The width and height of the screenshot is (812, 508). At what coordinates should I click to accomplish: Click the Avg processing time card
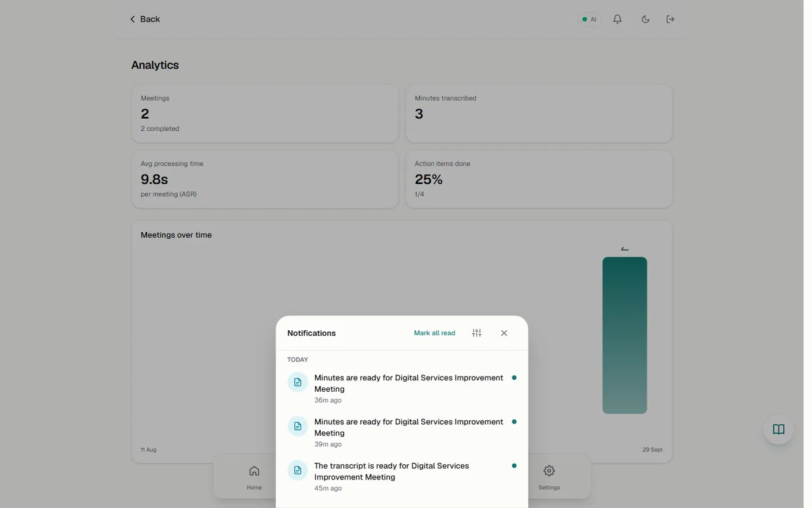pyautogui.click(x=265, y=179)
